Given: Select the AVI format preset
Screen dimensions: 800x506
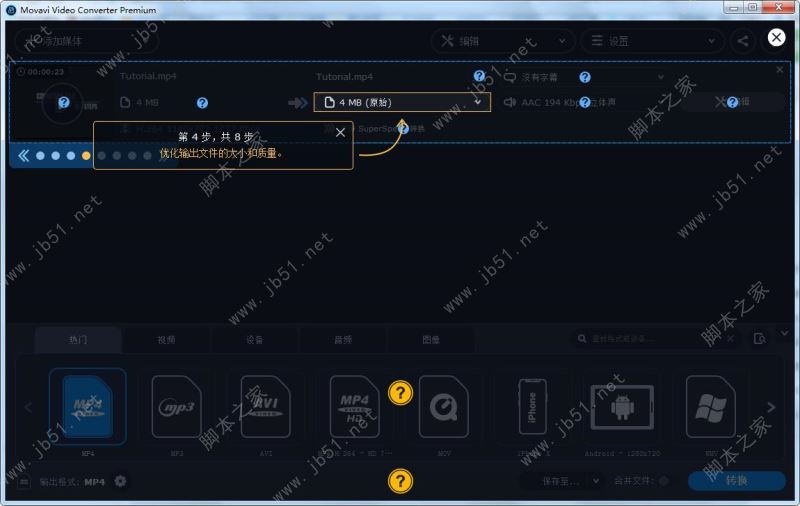Looking at the screenshot, I should [x=265, y=407].
